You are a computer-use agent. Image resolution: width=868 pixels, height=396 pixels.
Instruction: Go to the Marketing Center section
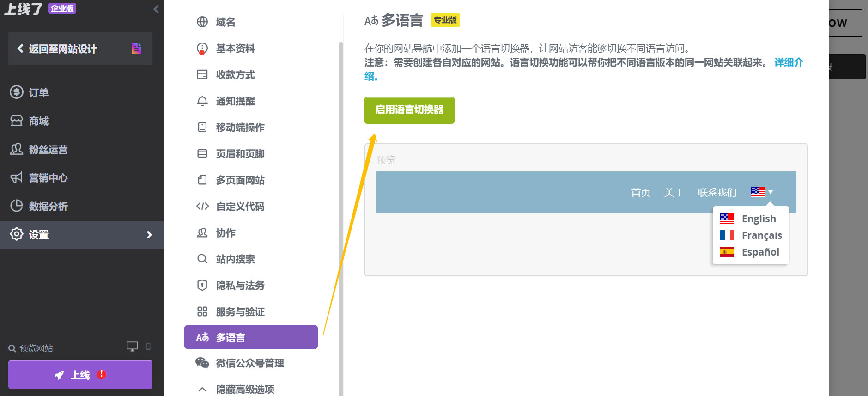click(x=48, y=178)
